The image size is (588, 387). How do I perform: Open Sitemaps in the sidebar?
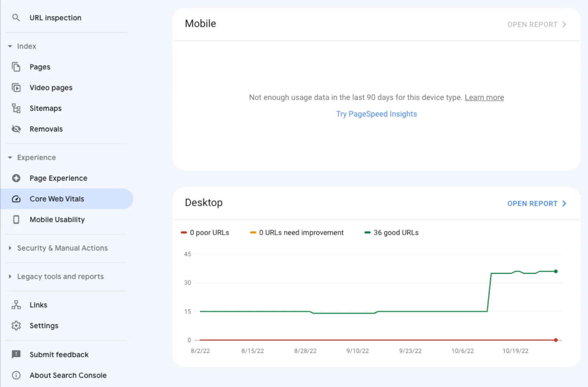[x=67, y=108]
